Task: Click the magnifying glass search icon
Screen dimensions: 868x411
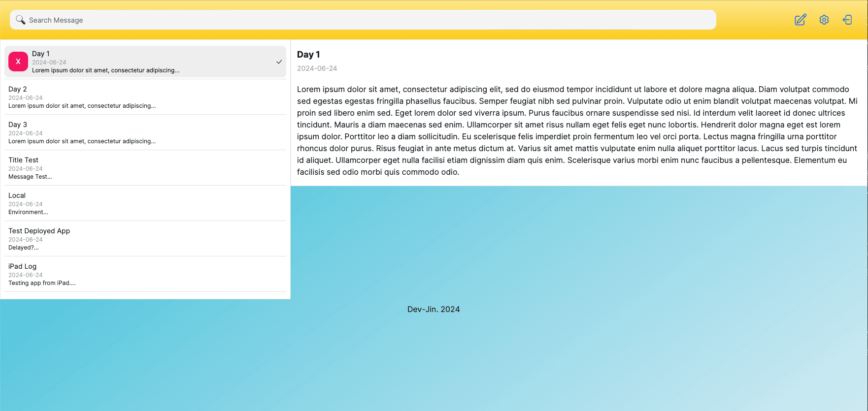Action: click(x=20, y=20)
